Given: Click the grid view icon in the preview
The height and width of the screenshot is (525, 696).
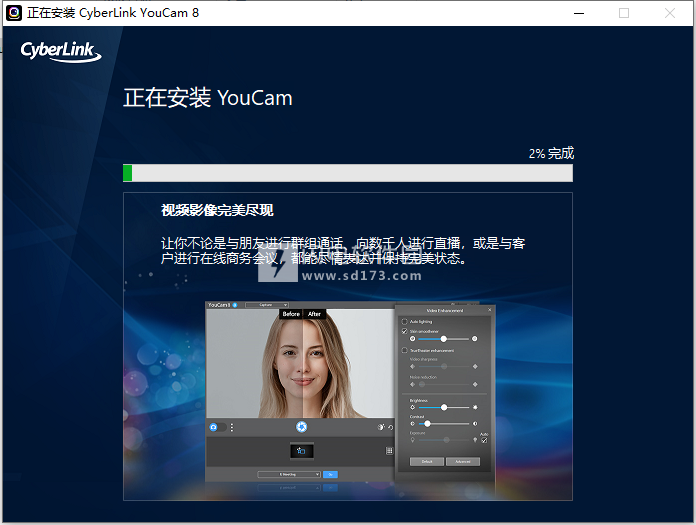Looking at the screenshot, I should (389, 451).
